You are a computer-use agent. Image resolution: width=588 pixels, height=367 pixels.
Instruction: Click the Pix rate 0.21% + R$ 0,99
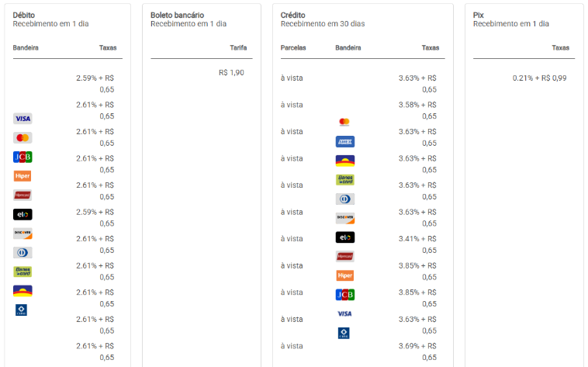tap(539, 78)
